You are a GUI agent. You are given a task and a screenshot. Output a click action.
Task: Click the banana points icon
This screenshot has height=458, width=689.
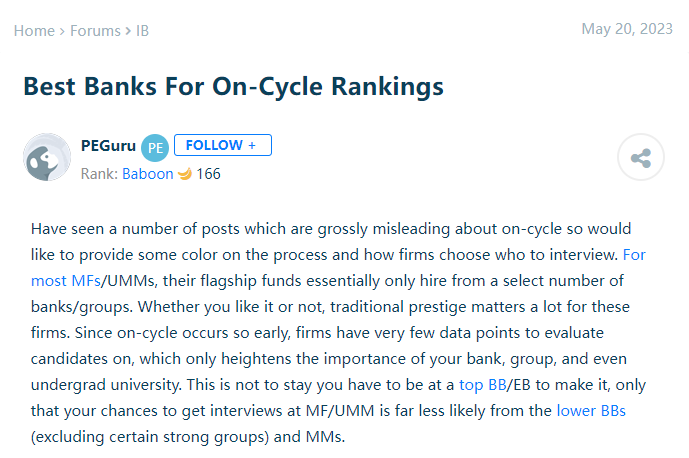click(185, 174)
